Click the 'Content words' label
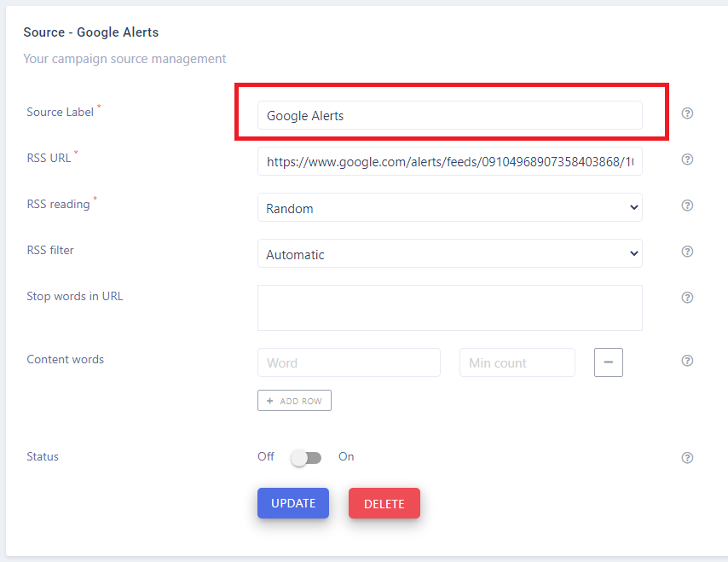728x562 pixels. tap(66, 360)
